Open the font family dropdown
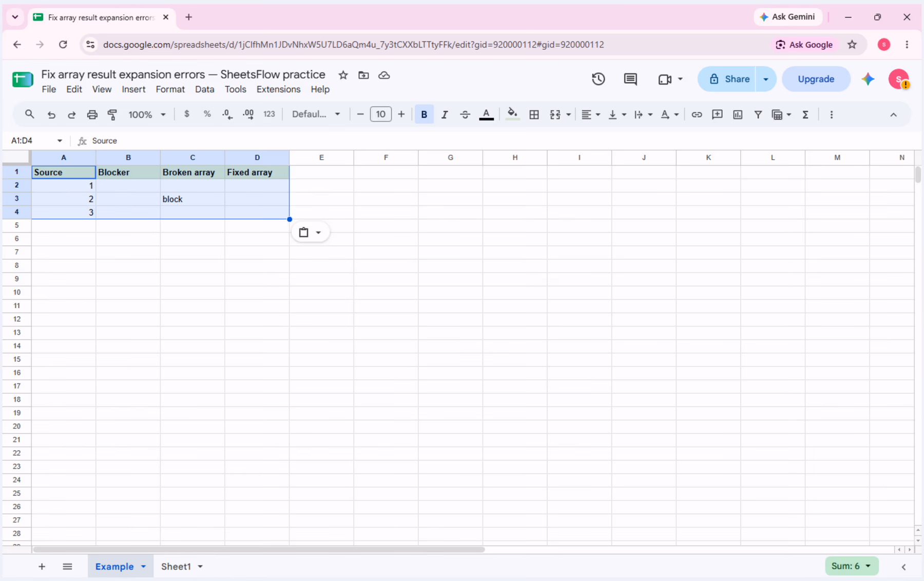The width and height of the screenshot is (924, 581). [x=316, y=114]
